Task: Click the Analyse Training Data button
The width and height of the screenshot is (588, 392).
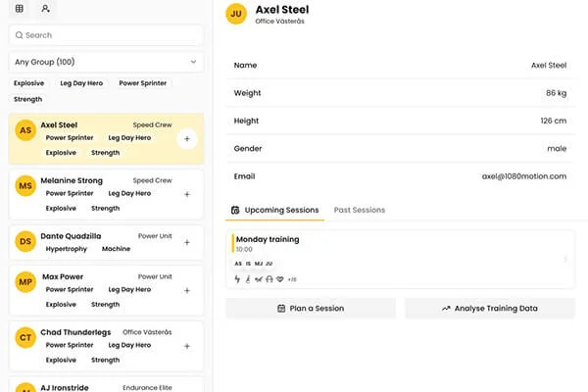Action: (490, 309)
